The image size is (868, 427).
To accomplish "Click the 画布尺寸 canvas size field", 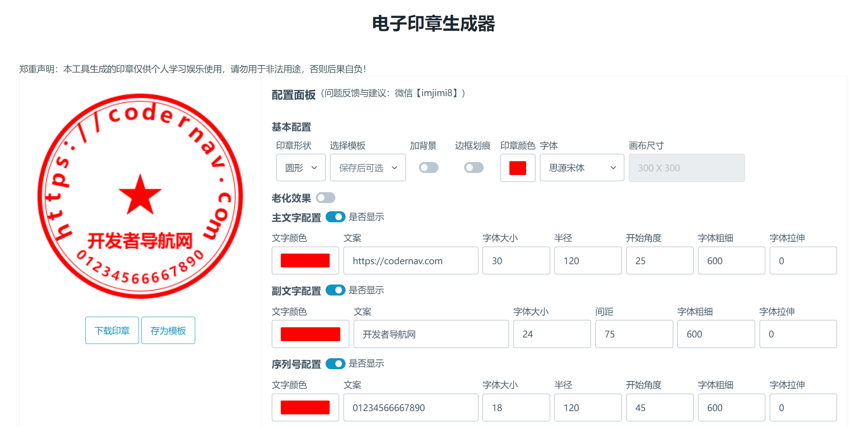I will tap(687, 168).
